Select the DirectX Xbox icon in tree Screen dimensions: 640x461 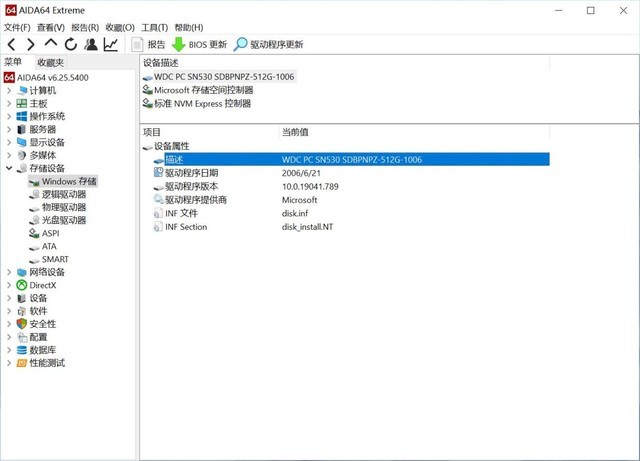pyautogui.click(x=21, y=285)
